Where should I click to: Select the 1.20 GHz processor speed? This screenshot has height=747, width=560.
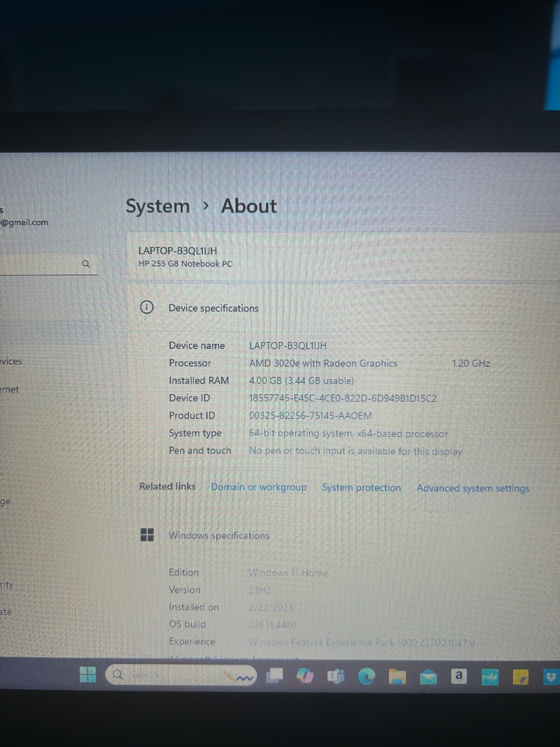point(471,363)
